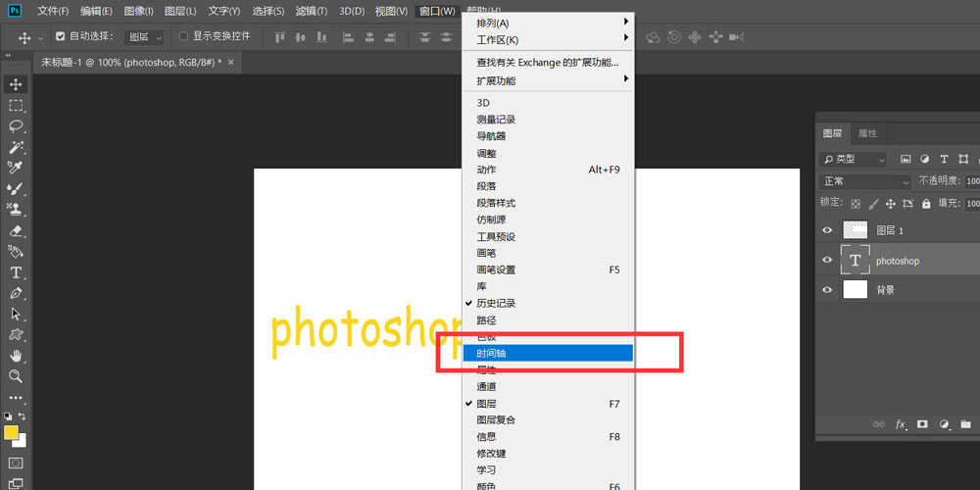Select the Zoom magnifier tool
Image resolution: width=980 pixels, height=490 pixels.
16,376
